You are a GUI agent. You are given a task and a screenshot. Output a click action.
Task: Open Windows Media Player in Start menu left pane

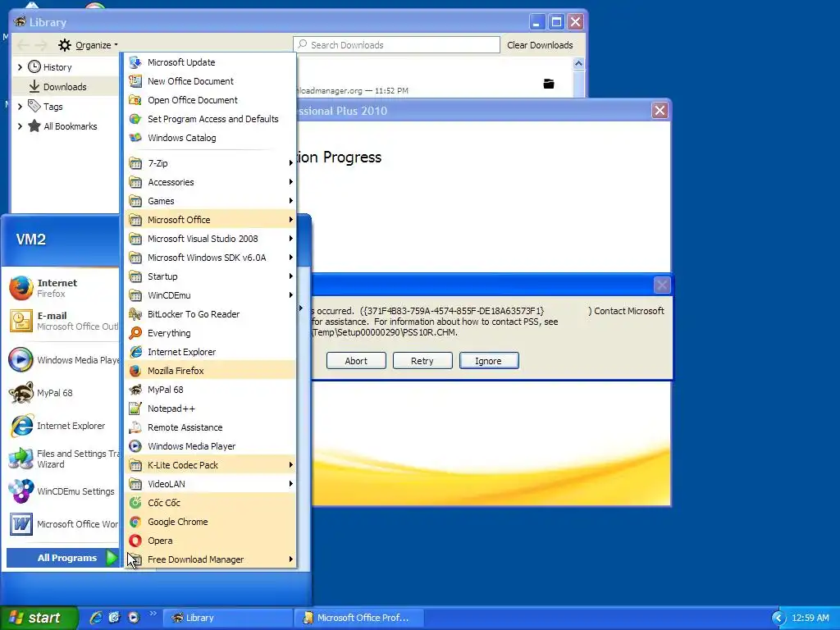63,360
